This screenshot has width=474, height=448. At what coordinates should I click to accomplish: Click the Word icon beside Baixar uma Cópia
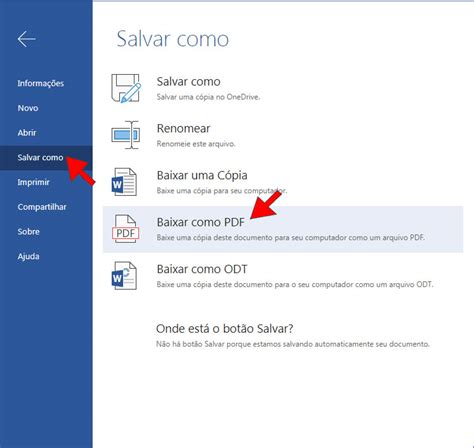coord(124,182)
